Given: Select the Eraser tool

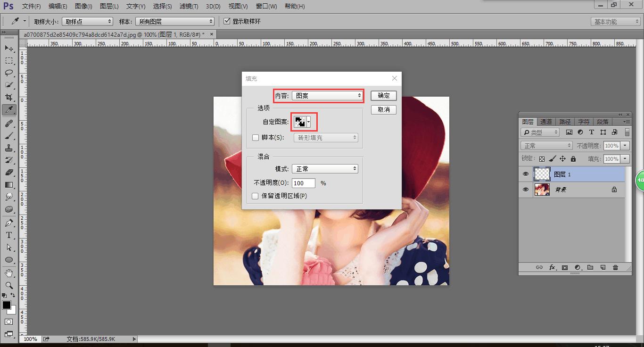Looking at the screenshot, I should tap(9, 173).
